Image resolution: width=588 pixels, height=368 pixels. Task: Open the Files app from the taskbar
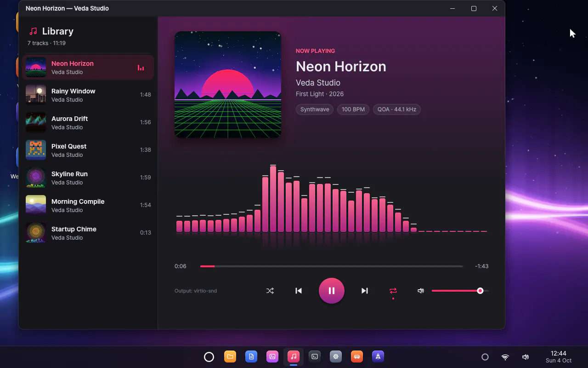(x=230, y=356)
